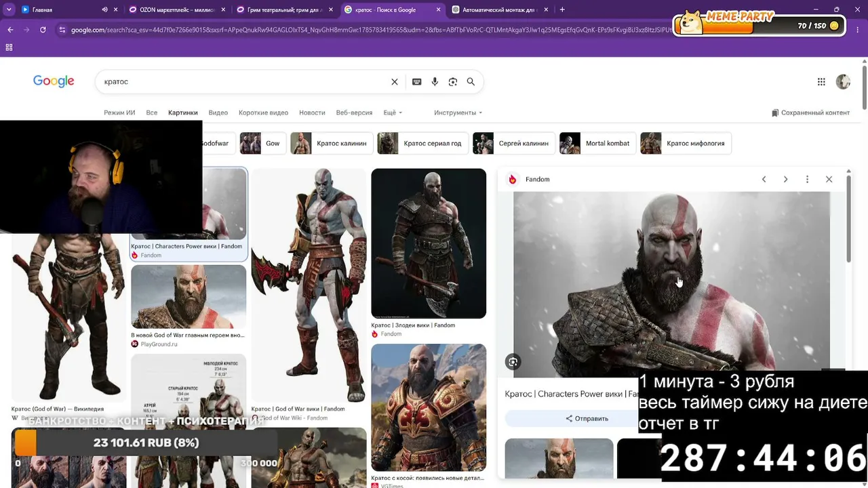
Task: Switch to the Веб-версия tab
Action: pyautogui.click(x=354, y=113)
